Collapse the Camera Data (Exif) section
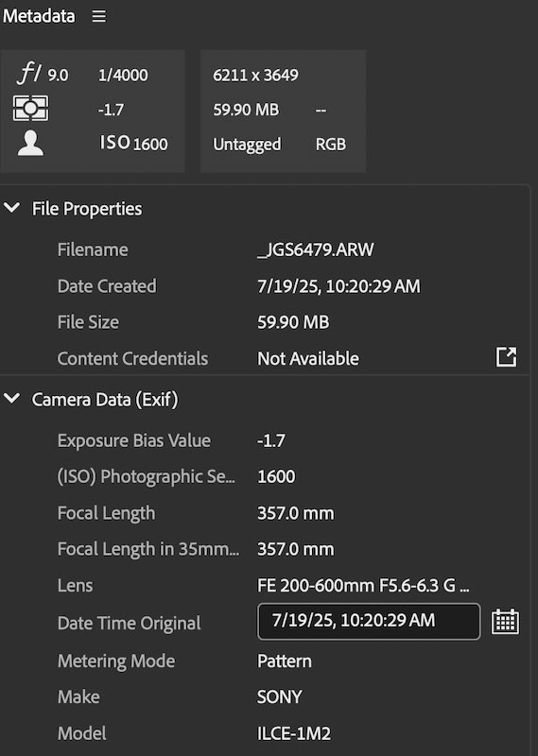538x756 pixels. [11, 398]
